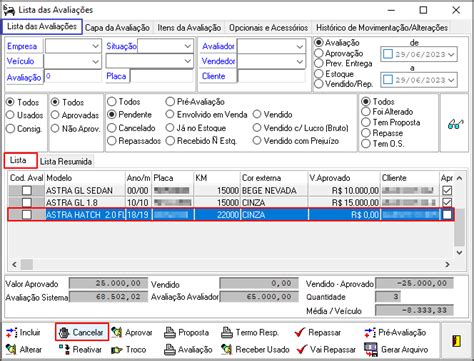
Task: Switch to Opcionais e Acessórios tab
Action: 269,28
